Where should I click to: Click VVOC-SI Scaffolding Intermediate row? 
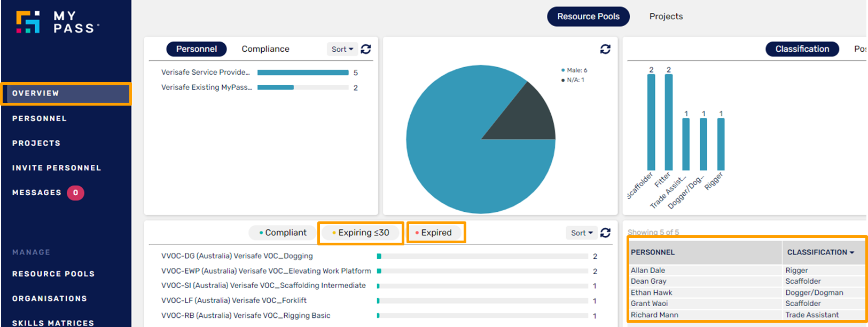click(379, 286)
